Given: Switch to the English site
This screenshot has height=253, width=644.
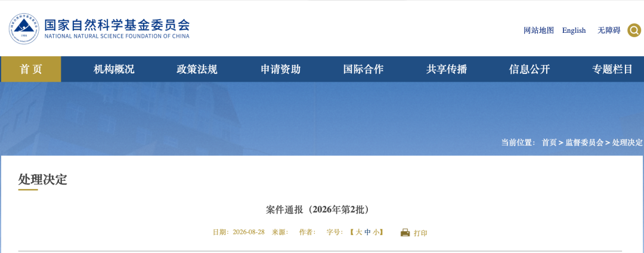Looking at the screenshot, I should (574, 30).
